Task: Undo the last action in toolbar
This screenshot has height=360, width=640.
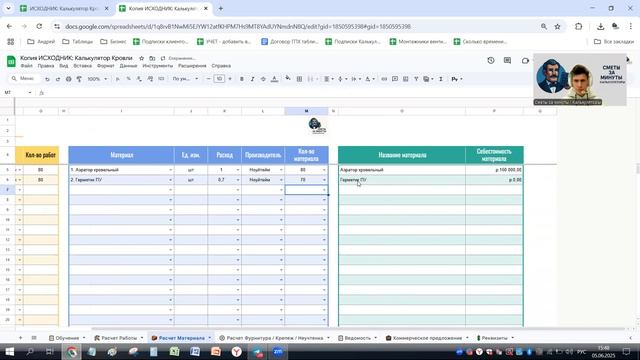Action: (x=47, y=79)
